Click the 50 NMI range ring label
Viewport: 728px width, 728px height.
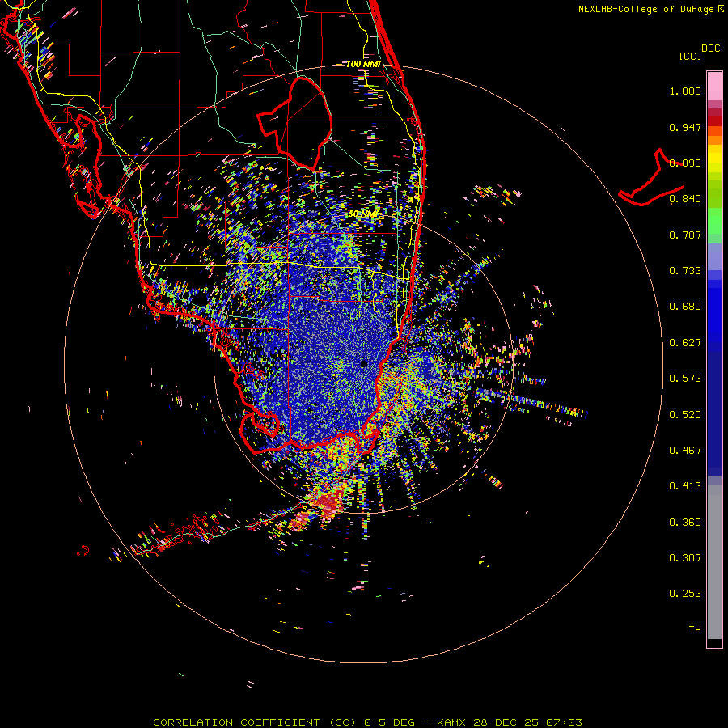pos(363,214)
